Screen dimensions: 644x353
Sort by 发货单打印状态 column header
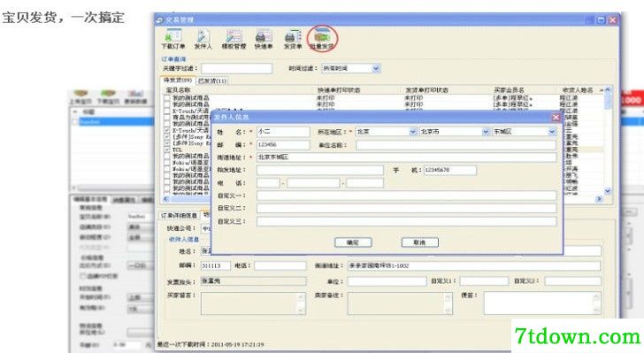(x=426, y=90)
